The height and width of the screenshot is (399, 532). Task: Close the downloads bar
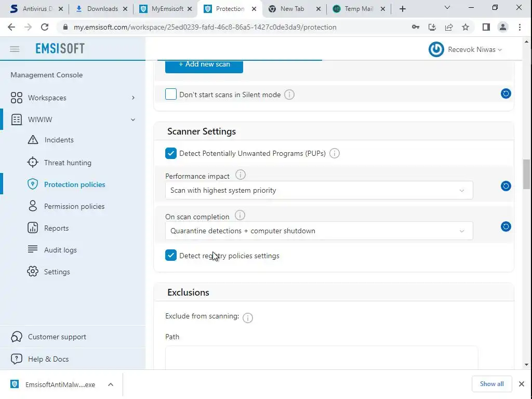(x=522, y=384)
